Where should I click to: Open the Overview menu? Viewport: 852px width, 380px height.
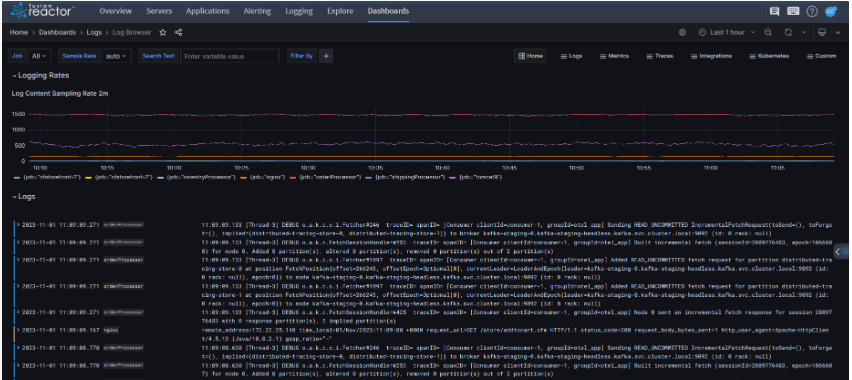pos(116,11)
